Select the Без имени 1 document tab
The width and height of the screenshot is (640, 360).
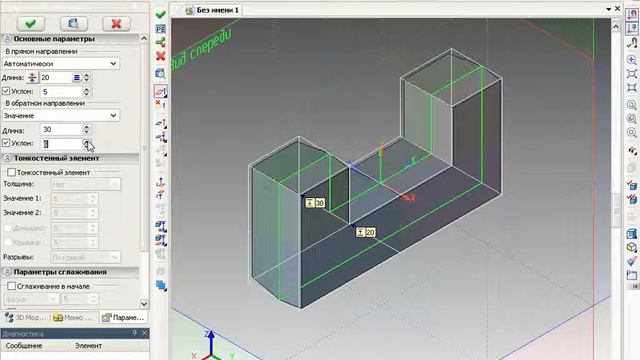tap(213, 10)
